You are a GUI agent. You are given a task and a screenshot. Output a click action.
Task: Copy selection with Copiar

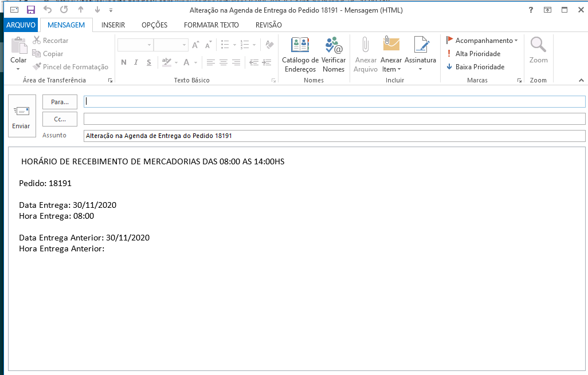(x=48, y=54)
